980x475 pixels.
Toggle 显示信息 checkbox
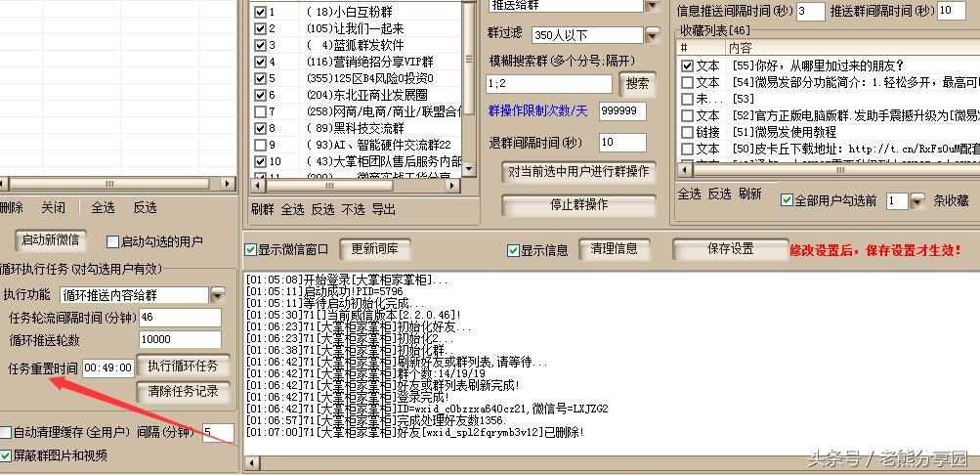pyautogui.click(x=514, y=250)
